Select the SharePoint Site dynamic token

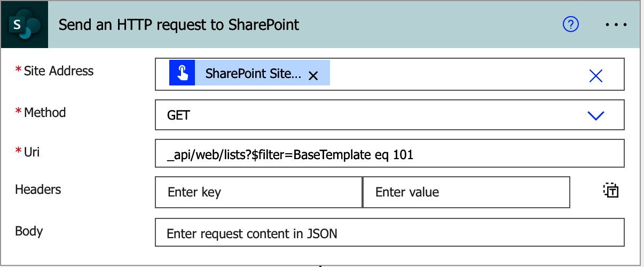249,73
